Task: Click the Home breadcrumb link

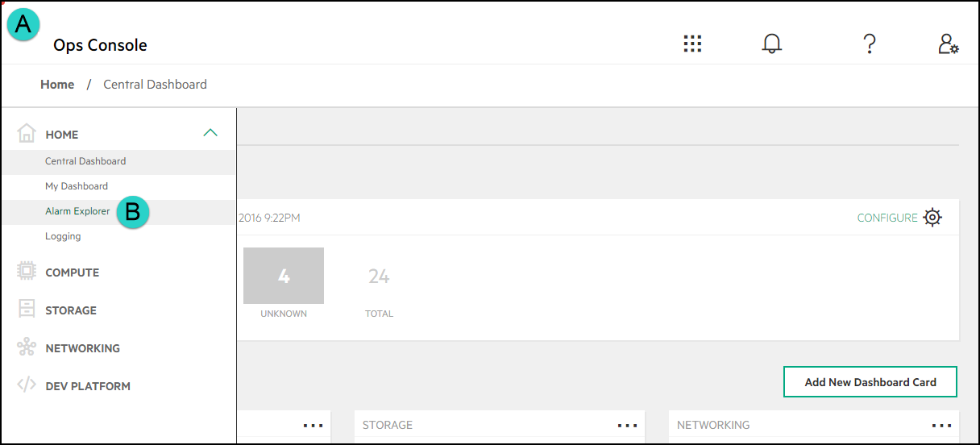Action: [x=57, y=85]
